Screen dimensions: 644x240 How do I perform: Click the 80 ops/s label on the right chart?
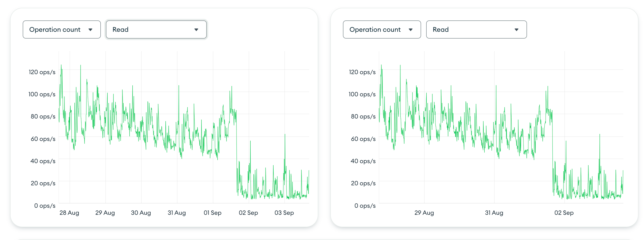[x=363, y=116]
